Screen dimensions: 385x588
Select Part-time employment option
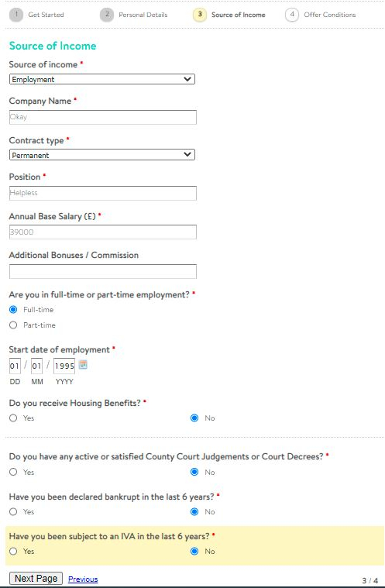[x=13, y=325]
